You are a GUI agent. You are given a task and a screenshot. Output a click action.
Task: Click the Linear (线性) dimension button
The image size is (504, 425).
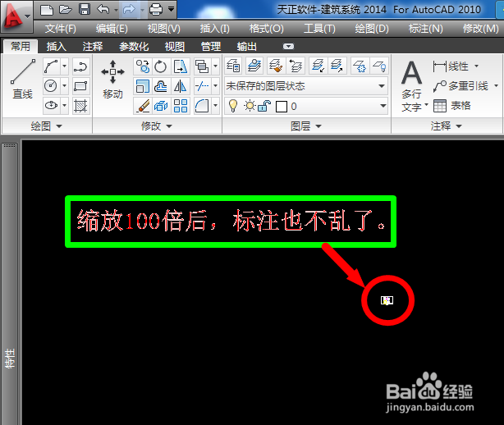[x=451, y=66]
